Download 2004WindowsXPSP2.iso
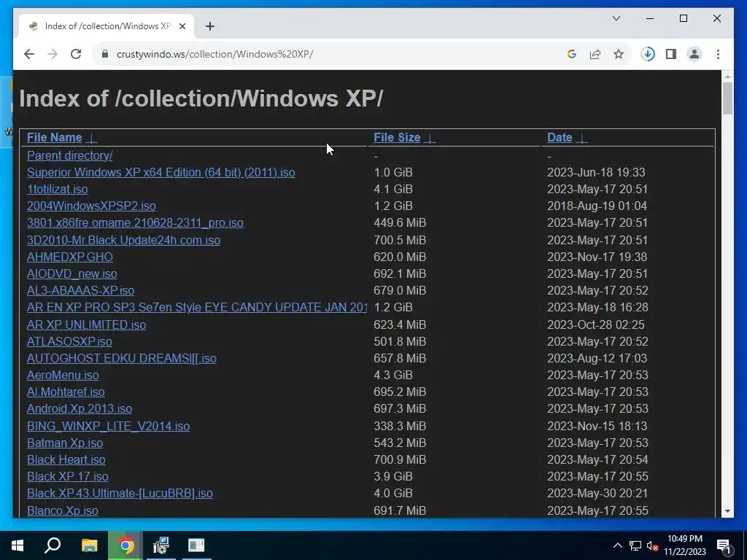The width and height of the screenshot is (747, 560). point(91,206)
